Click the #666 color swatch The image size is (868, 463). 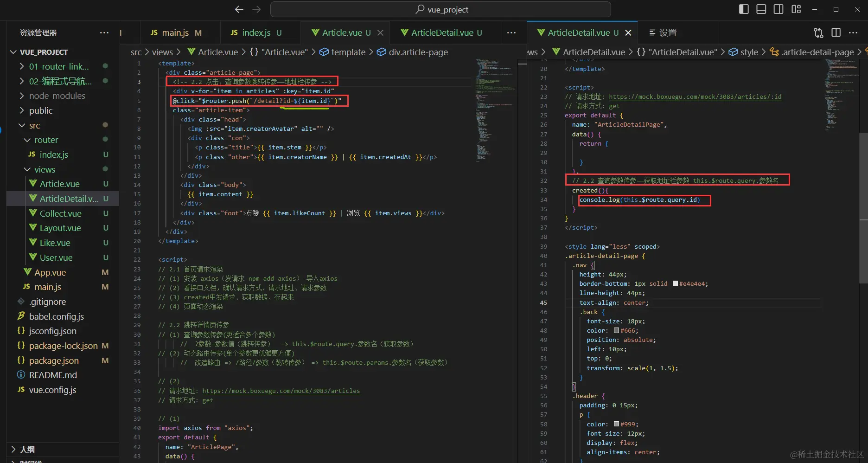click(616, 330)
